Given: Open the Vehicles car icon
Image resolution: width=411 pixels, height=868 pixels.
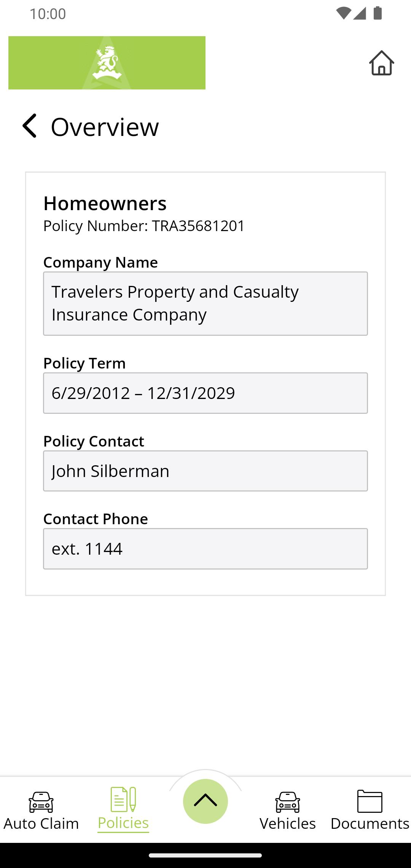Looking at the screenshot, I should pyautogui.click(x=288, y=802).
